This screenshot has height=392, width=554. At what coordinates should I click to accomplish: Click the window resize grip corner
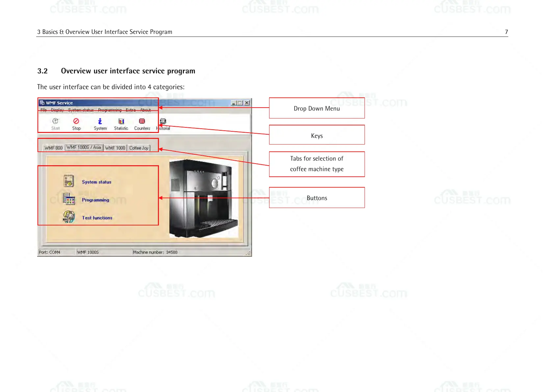pyautogui.click(x=248, y=253)
